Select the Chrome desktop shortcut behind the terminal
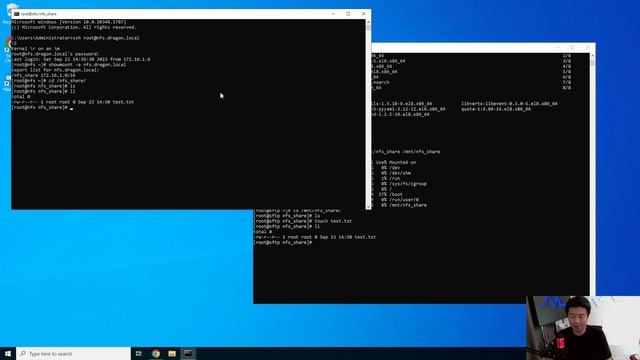Viewport: 640px width, 360px height. [7, 49]
